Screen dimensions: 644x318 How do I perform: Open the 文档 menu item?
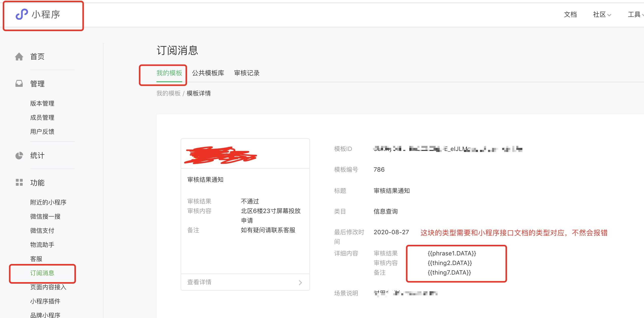point(570,15)
